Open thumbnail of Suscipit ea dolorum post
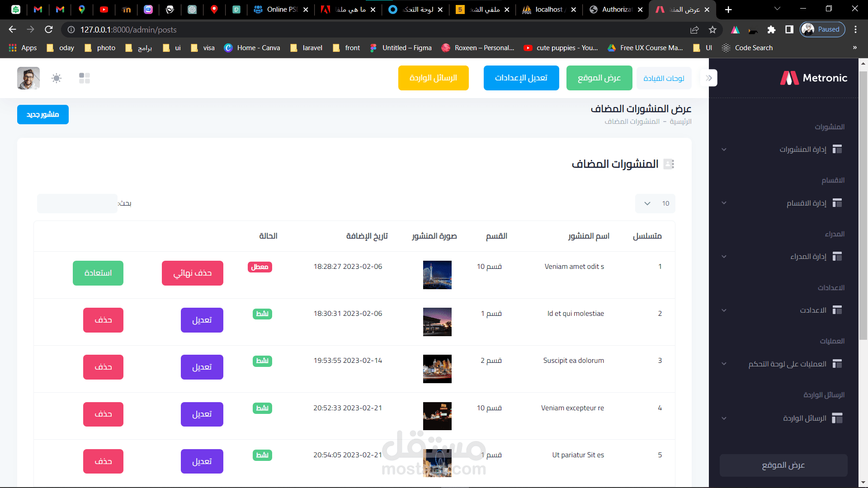 pyautogui.click(x=437, y=369)
